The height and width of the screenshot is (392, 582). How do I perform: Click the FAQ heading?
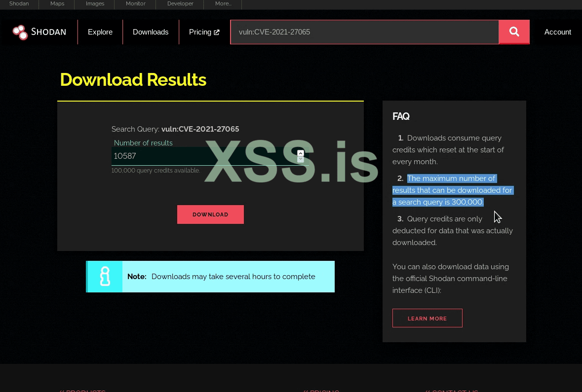tap(401, 116)
